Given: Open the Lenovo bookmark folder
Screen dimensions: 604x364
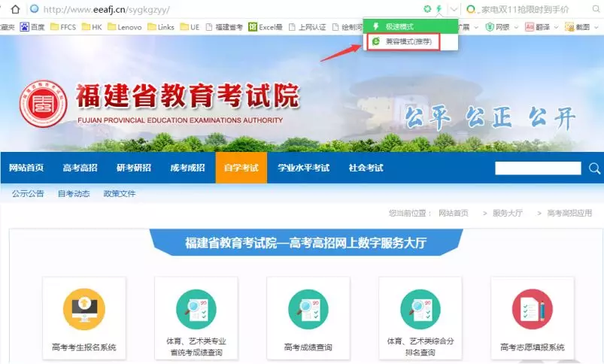Looking at the screenshot, I should 124,27.
